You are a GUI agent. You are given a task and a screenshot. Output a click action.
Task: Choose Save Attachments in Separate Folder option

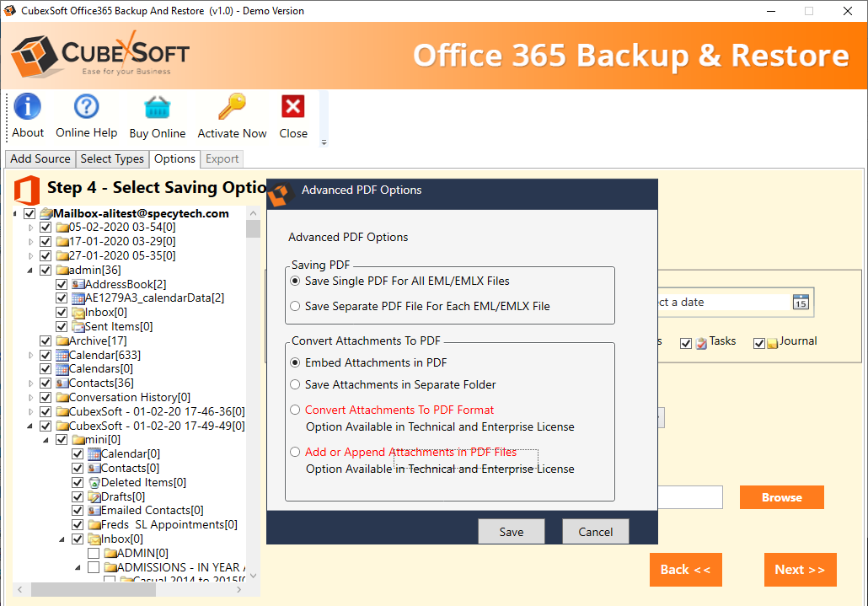(295, 385)
